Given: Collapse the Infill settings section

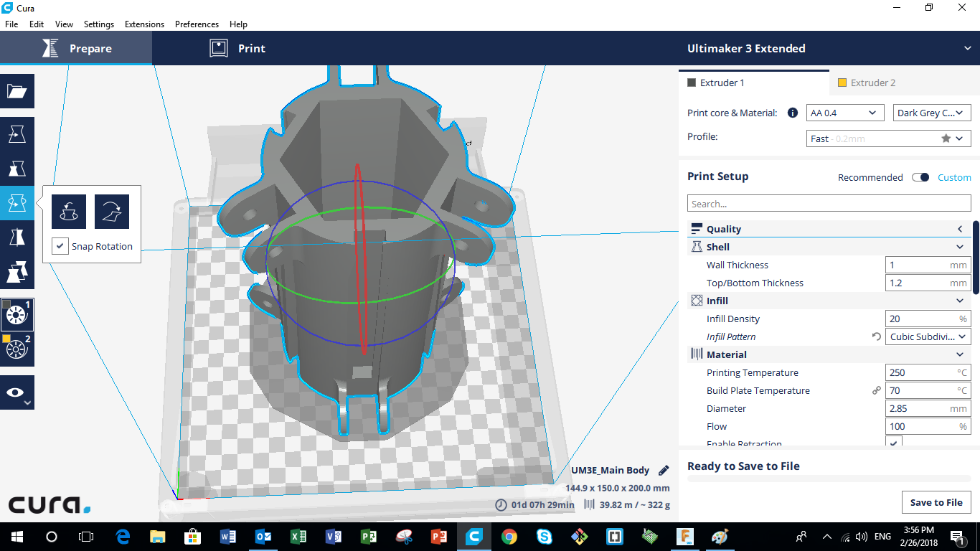Looking at the screenshot, I should point(829,301).
